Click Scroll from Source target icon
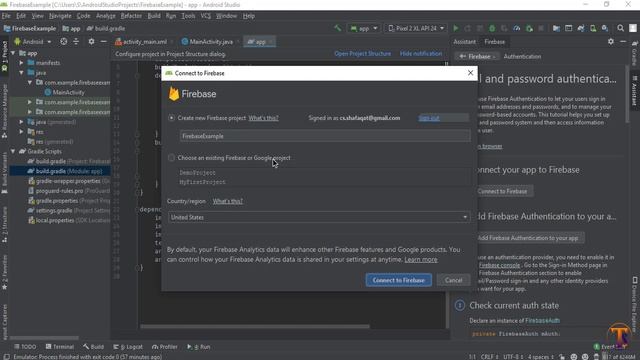The width and height of the screenshot is (640, 360). pyautogui.click(x=64, y=42)
